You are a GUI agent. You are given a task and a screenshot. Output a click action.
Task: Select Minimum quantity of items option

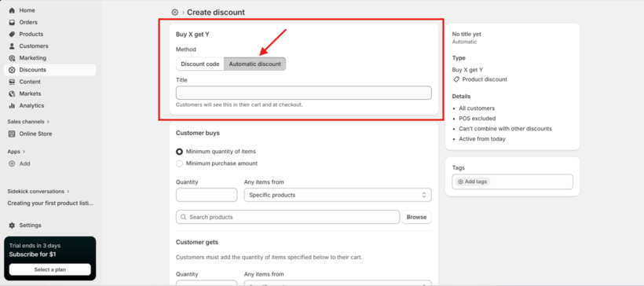coord(180,152)
